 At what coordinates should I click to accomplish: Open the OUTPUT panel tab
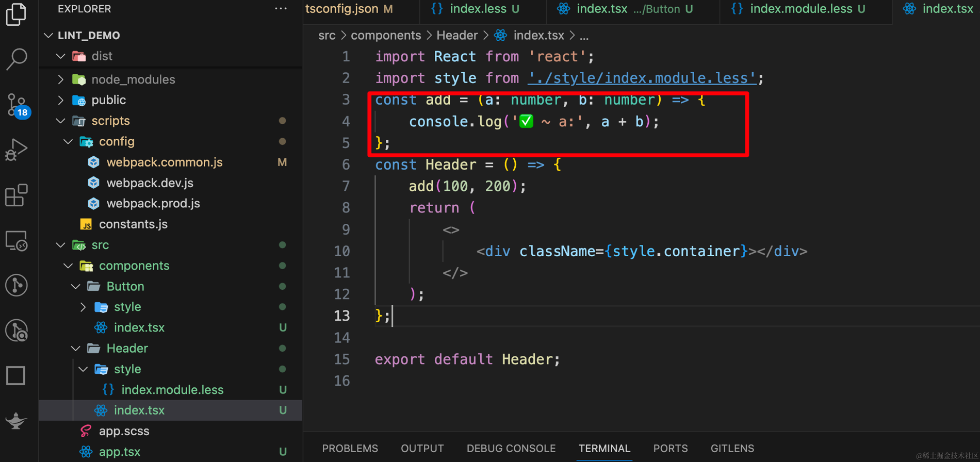pyautogui.click(x=422, y=449)
